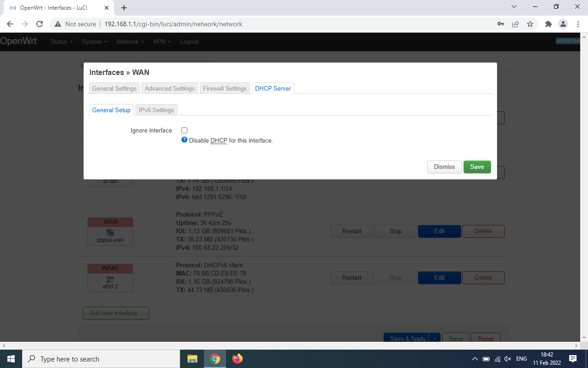Edit the WAN interface
This screenshot has height=368, width=588.
click(440, 231)
